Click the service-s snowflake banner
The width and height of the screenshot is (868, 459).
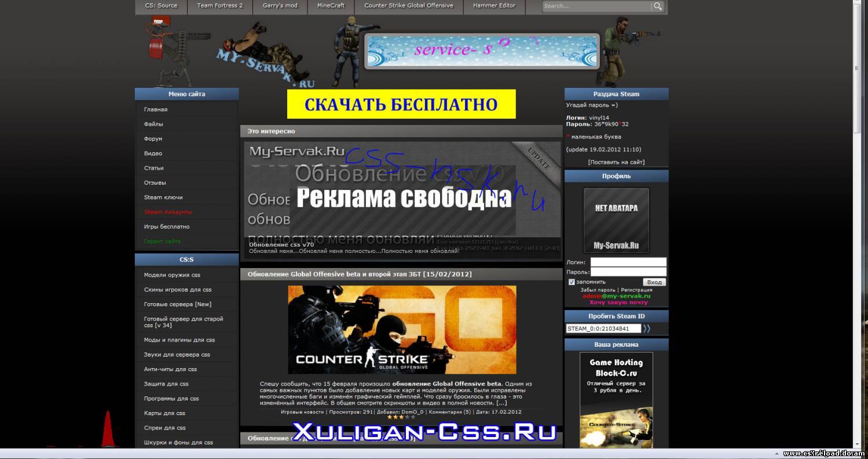point(482,51)
